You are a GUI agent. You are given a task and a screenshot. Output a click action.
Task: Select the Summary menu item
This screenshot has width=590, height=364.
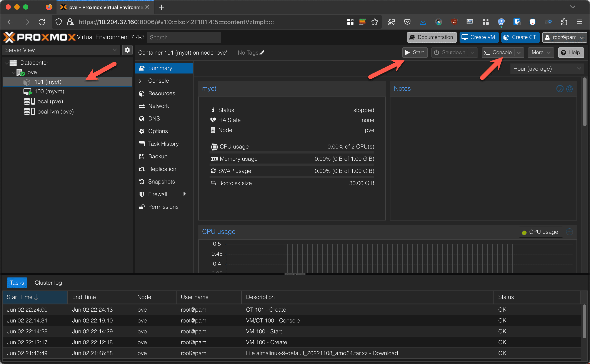tap(164, 68)
